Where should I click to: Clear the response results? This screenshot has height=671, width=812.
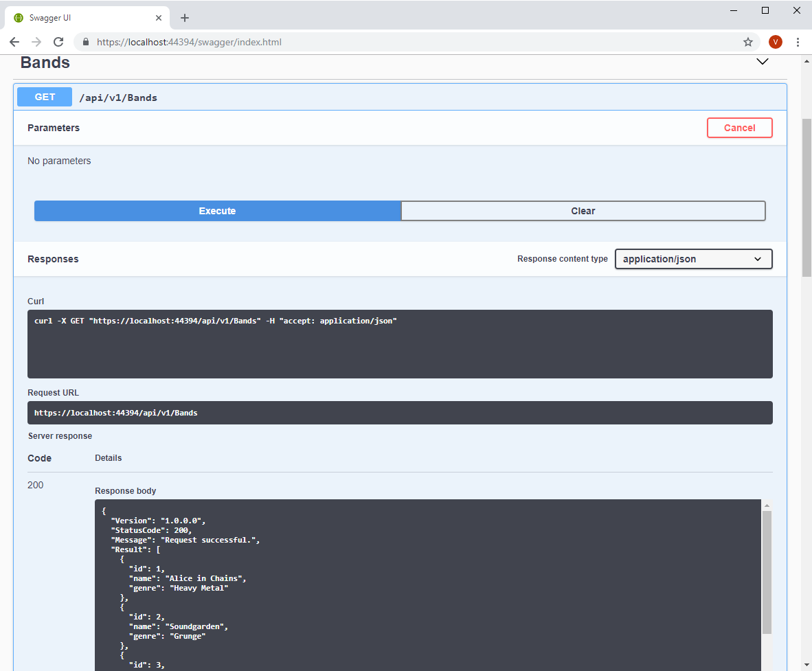point(583,211)
